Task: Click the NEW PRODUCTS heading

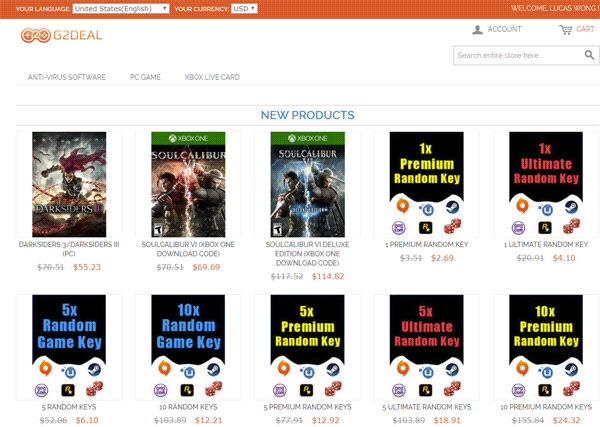Action: coord(308,115)
